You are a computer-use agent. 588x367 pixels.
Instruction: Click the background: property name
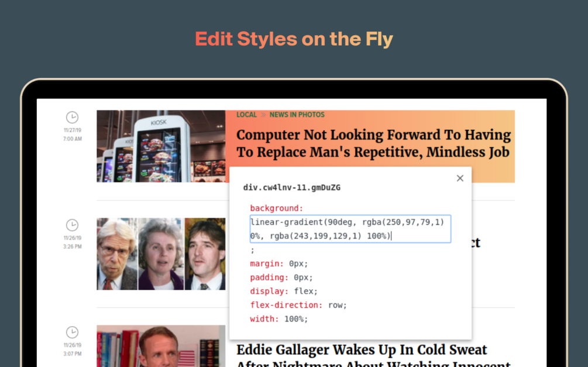pos(276,208)
